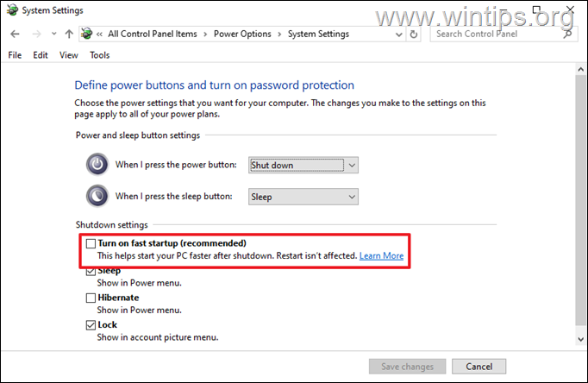Click the sleep button icon
This screenshot has height=383, width=588.
click(x=97, y=197)
